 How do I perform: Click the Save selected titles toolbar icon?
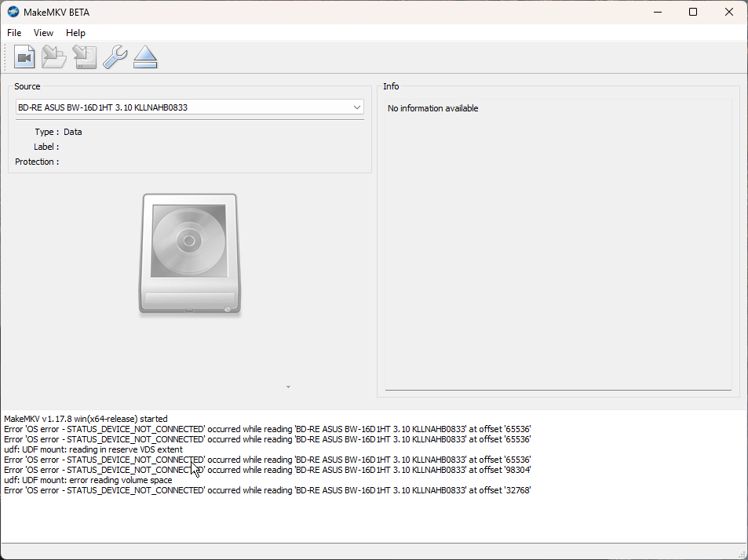pyautogui.click(x=54, y=57)
